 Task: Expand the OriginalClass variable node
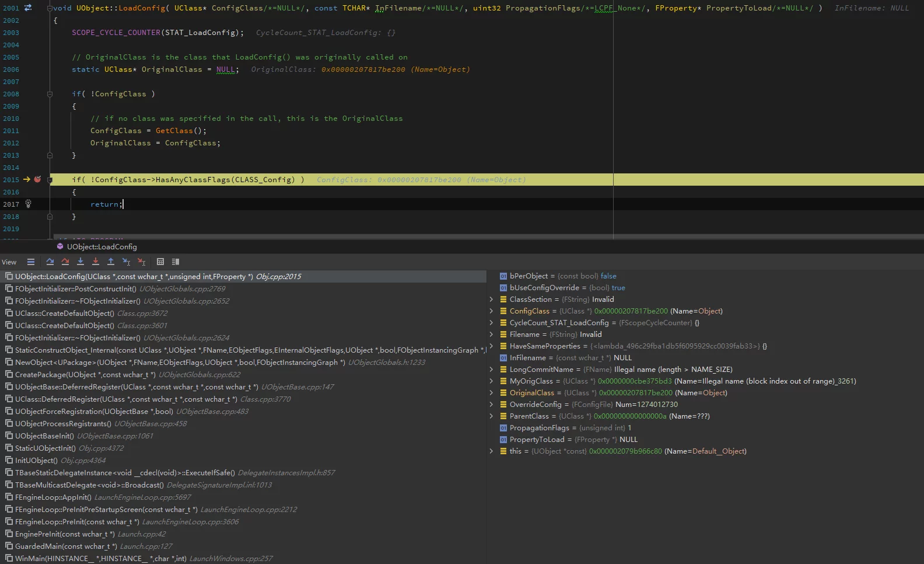tap(491, 393)
